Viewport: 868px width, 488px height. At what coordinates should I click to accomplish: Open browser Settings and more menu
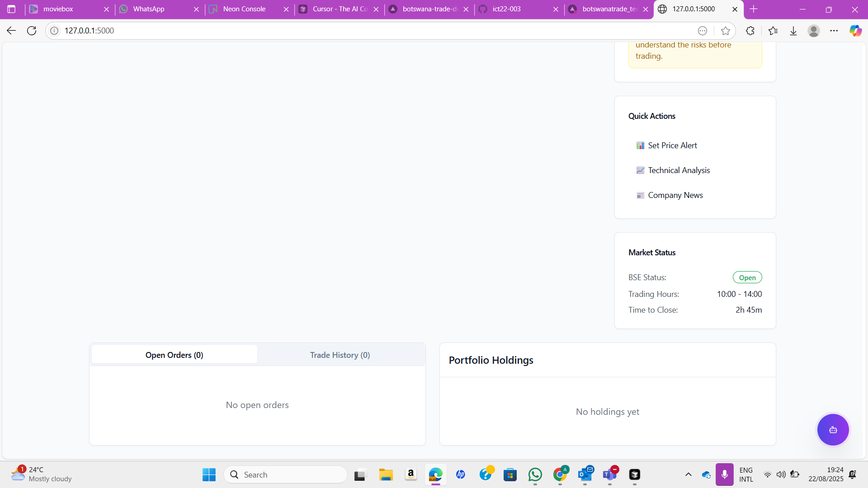coord(834,31)
